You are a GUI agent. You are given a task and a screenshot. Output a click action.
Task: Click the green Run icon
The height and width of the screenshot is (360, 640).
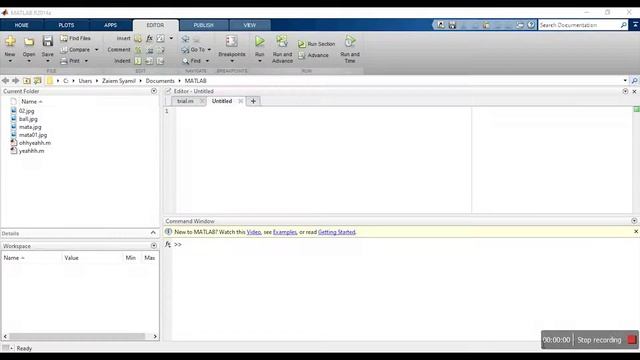coord(260,41)
